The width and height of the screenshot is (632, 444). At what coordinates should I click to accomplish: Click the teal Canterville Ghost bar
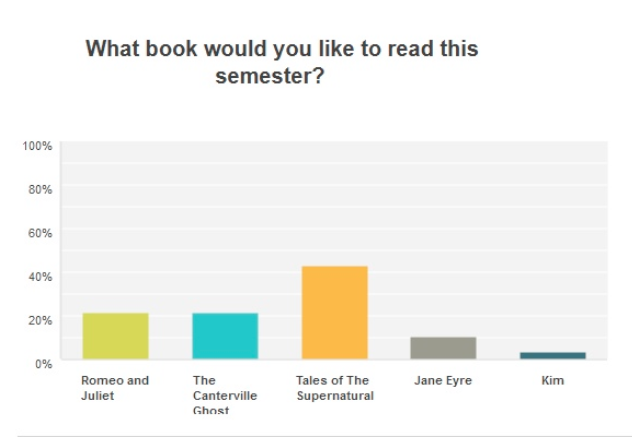click(x=225, y=336)
